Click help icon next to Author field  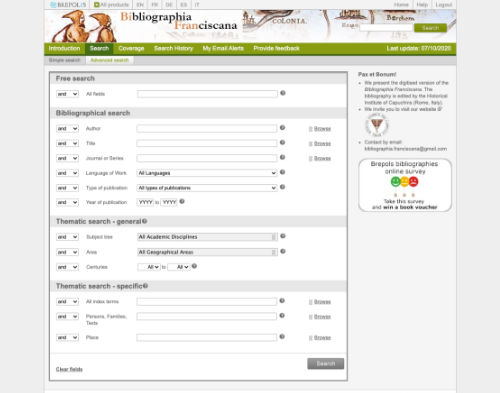282,128
